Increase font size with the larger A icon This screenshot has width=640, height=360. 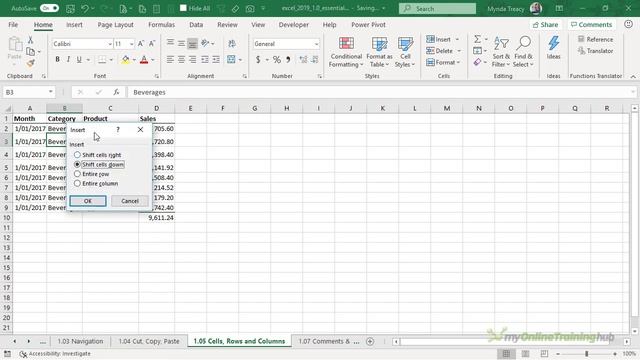141,44
